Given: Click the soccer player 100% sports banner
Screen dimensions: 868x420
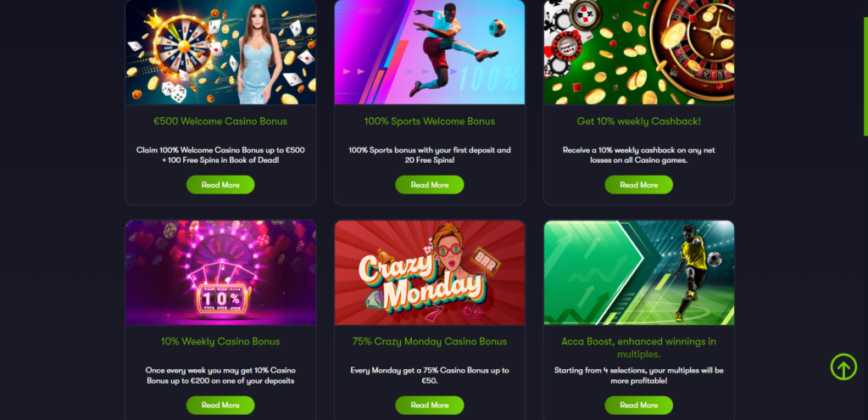Looking at the screenshot, I should pyautogui.click(x=430, y=52).
